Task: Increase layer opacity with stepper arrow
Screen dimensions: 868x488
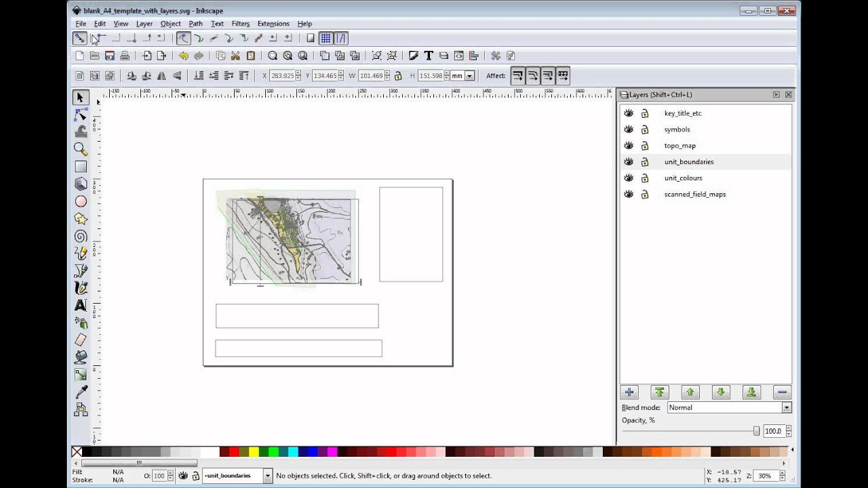Action: pyautogui.click(x=788, y=428)
